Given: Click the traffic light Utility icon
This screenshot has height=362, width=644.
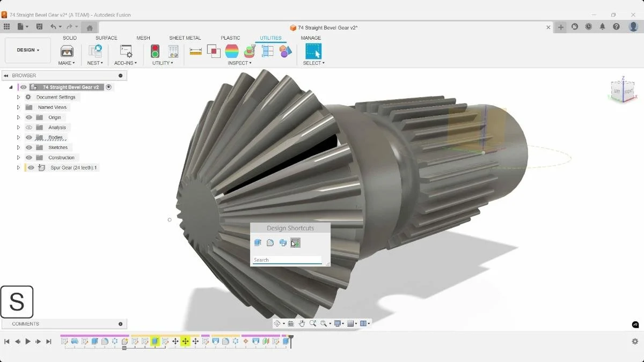Looking at the screenshot, I should coord(155,51).
